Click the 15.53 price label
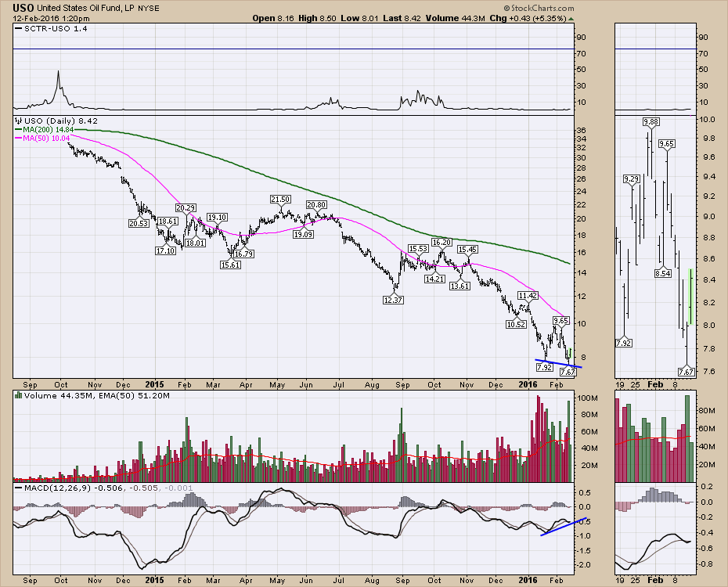This screenshot has height=587, width=728. click(418, 249)
